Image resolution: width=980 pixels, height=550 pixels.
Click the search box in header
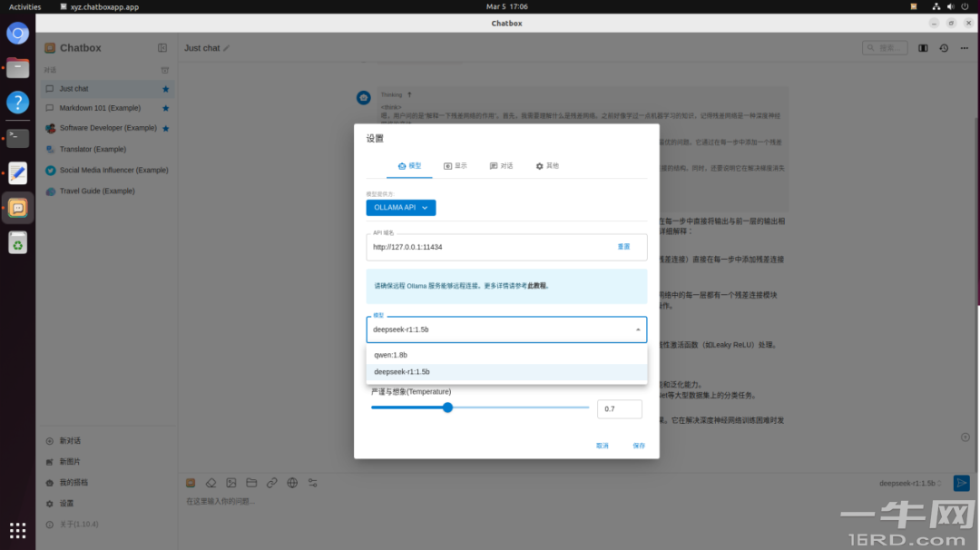[x=885, y=47]
